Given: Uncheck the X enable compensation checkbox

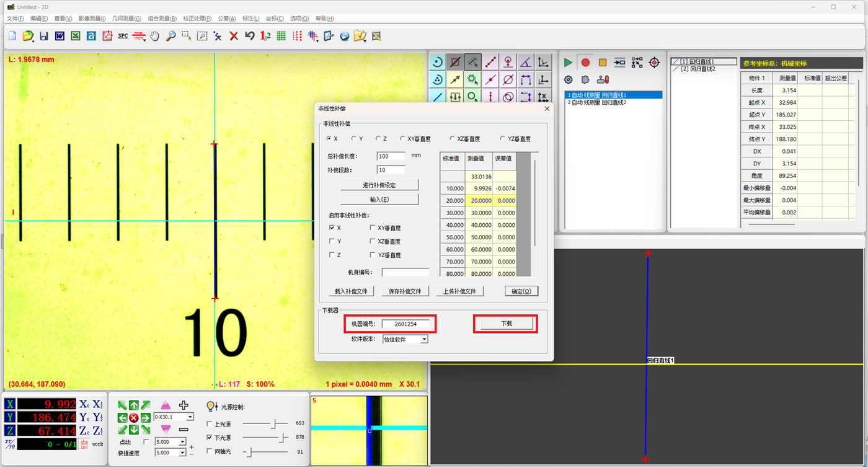Looking at the screenshot, I should point(332,227).
